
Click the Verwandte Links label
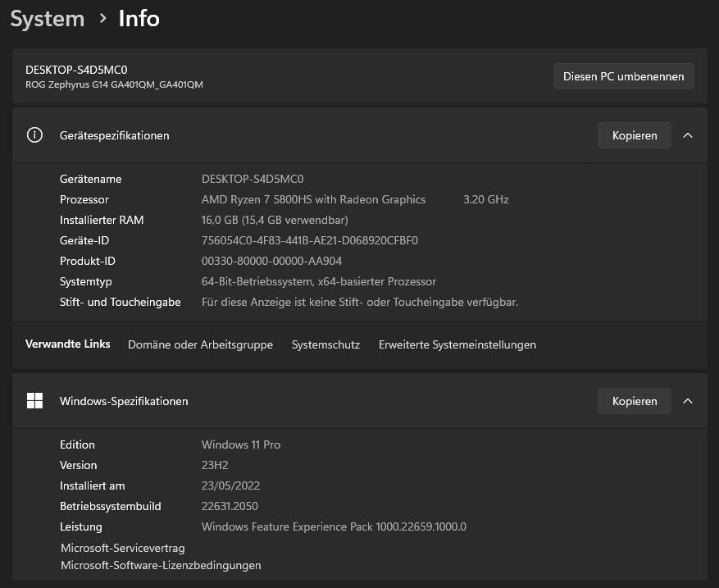point(68,344)
